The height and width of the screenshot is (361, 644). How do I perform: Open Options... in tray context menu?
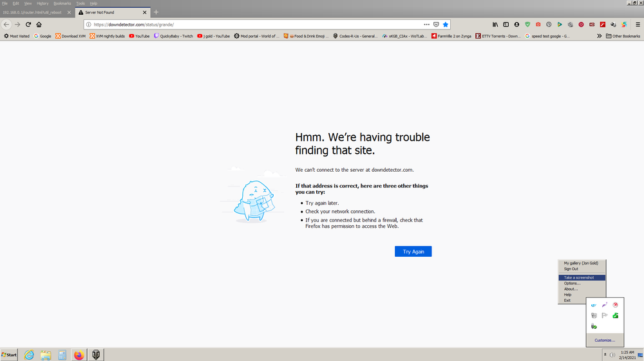tap(582, 284)
